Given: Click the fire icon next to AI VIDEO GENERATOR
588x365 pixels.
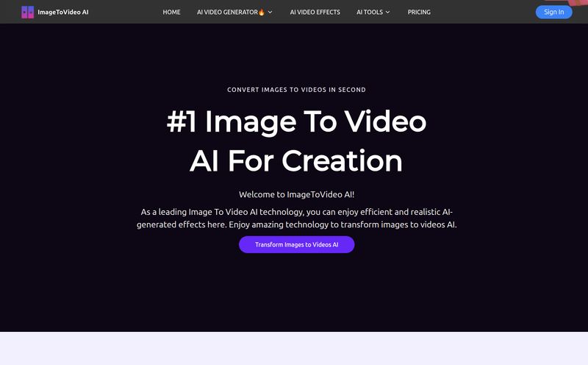Looking at the screenshot, I should click(262, 12).
